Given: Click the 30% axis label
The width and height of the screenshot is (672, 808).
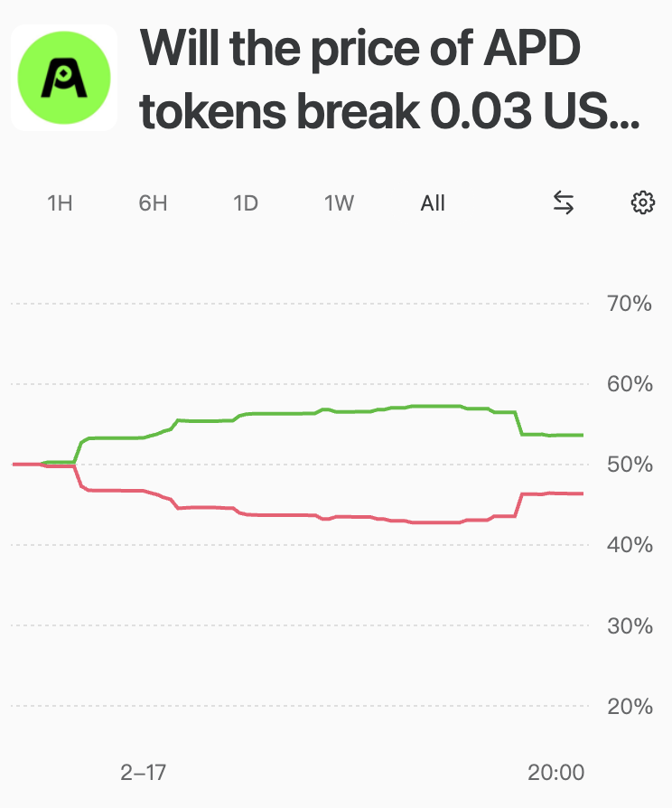Looking at the screenshot, I should 630,625.
